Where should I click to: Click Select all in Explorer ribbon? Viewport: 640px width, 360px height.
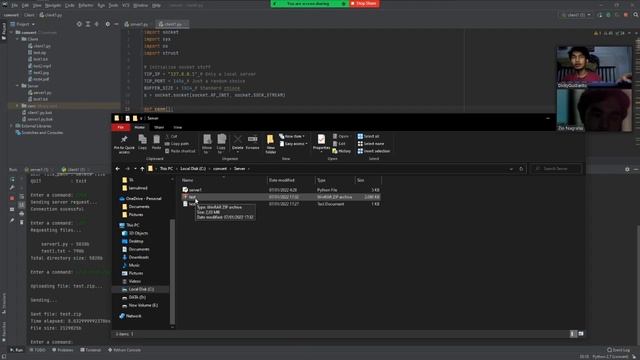pyautogui.click(x=369, y=136)
